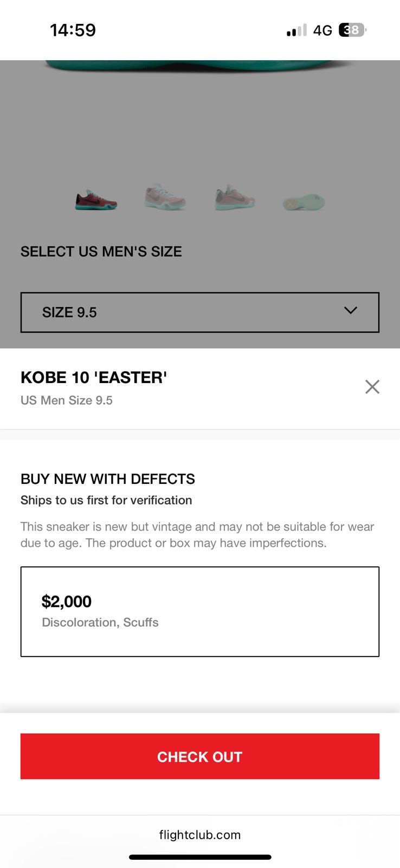View the second shoe thumbnail image

(165, 197)
